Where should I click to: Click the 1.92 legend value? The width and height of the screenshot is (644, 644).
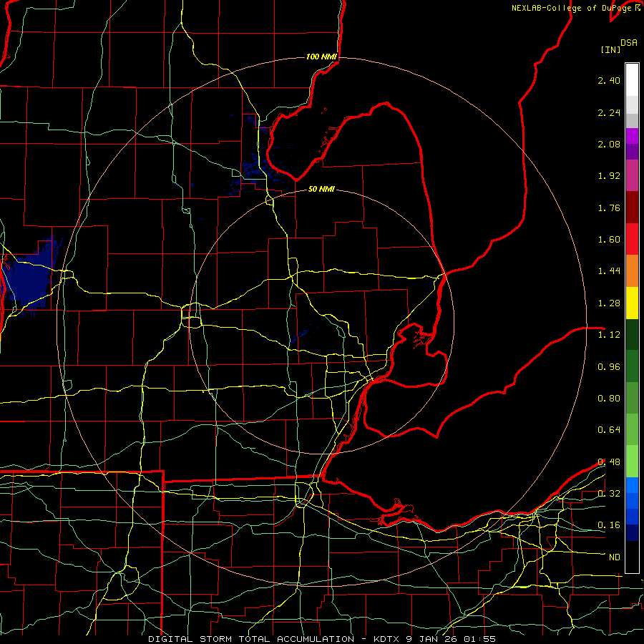609,176
